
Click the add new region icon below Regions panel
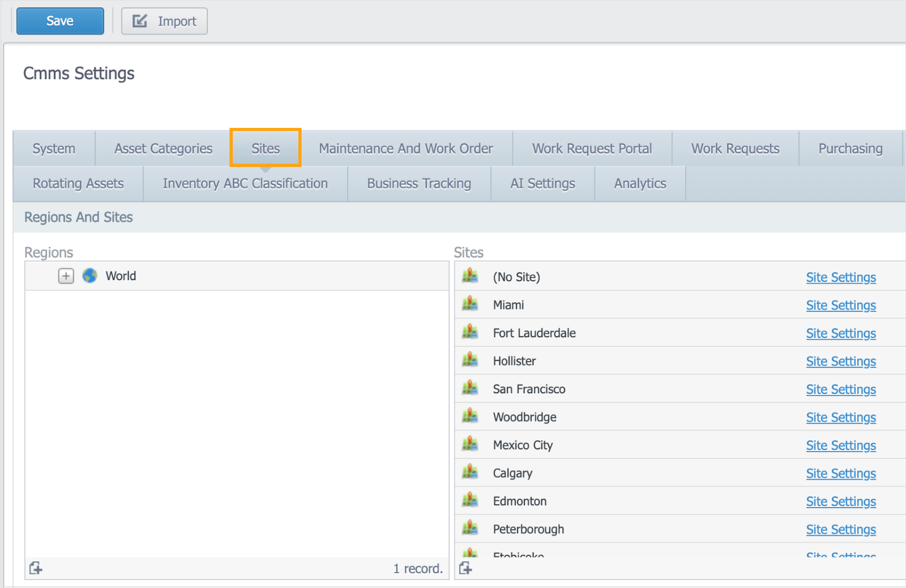35,568
